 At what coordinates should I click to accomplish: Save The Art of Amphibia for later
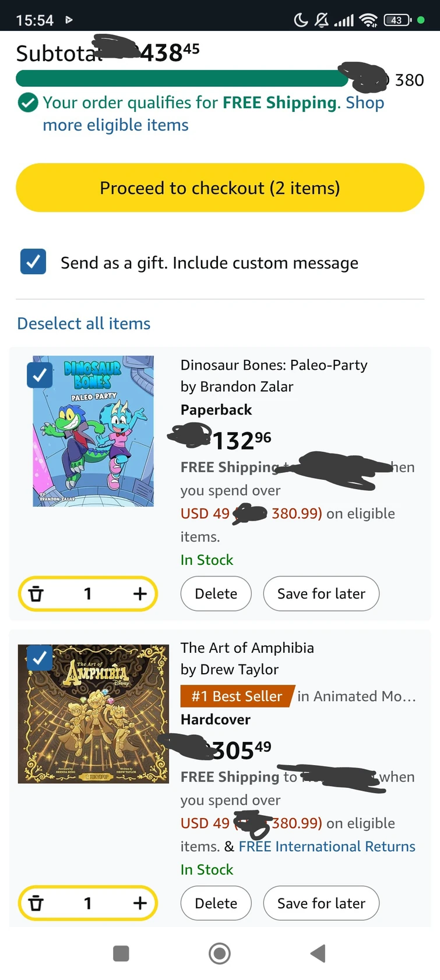click(x=321, y=903)
